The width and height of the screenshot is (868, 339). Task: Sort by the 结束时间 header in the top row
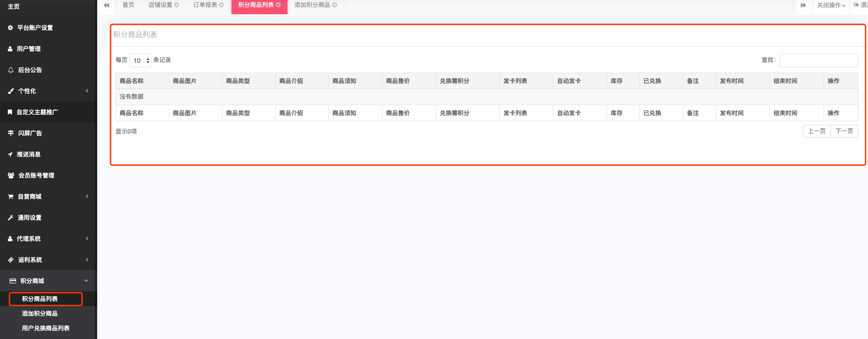(x=796, y=81)
